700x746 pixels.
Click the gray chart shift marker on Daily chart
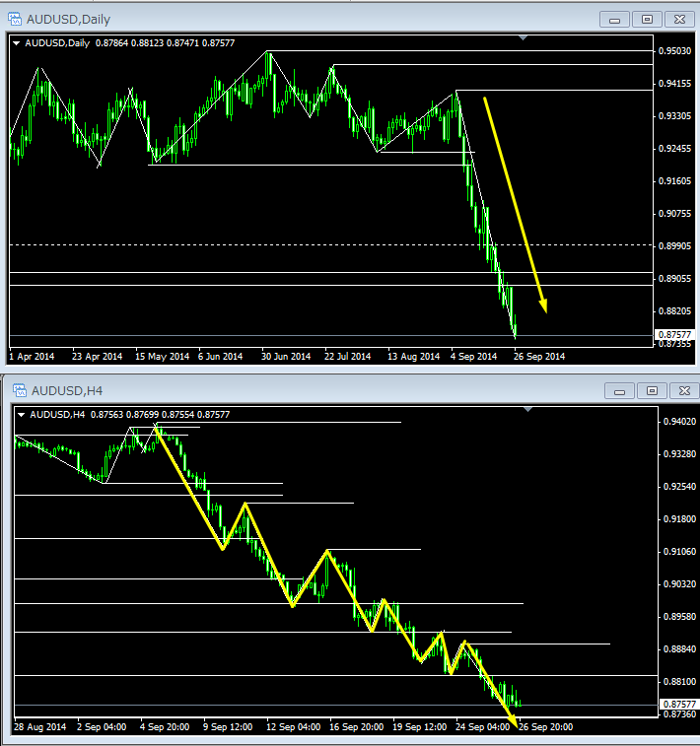524,38
